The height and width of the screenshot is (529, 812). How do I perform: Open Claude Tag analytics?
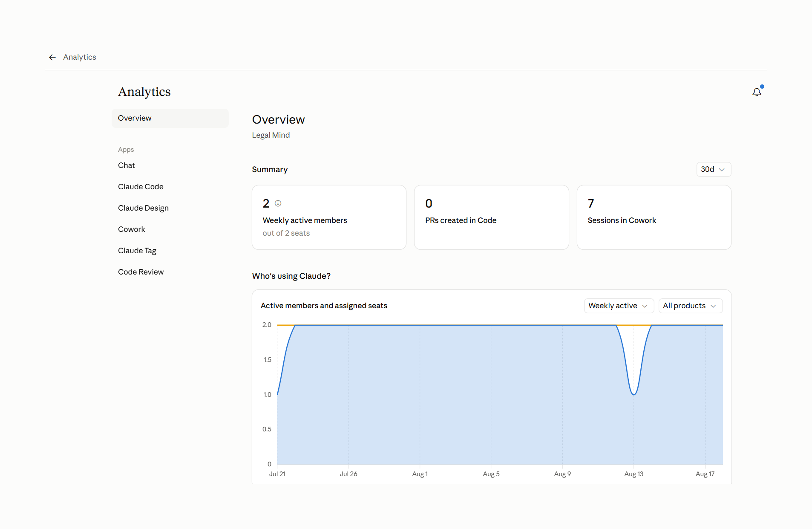(137, 251)
